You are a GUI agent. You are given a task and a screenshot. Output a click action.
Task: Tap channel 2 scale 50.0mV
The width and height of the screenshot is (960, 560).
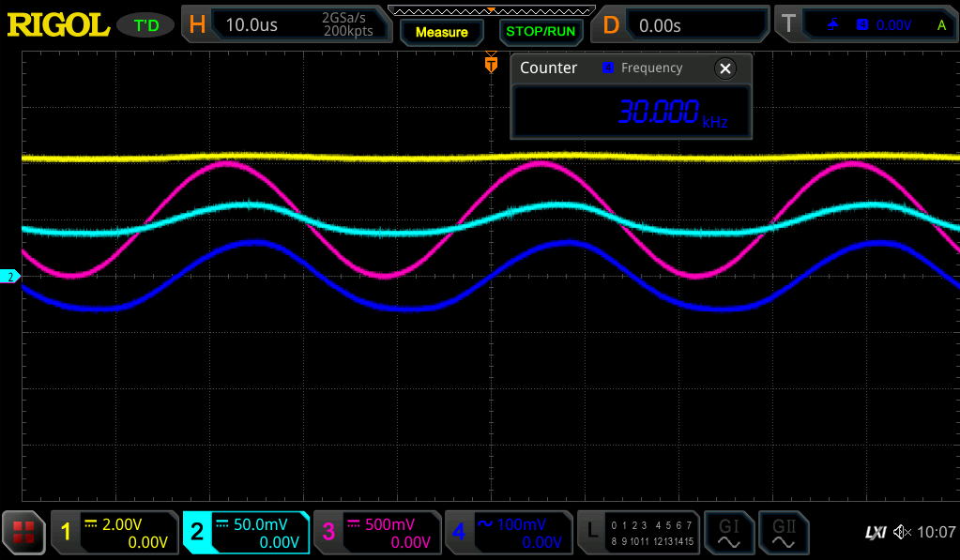tap(260, 524)
